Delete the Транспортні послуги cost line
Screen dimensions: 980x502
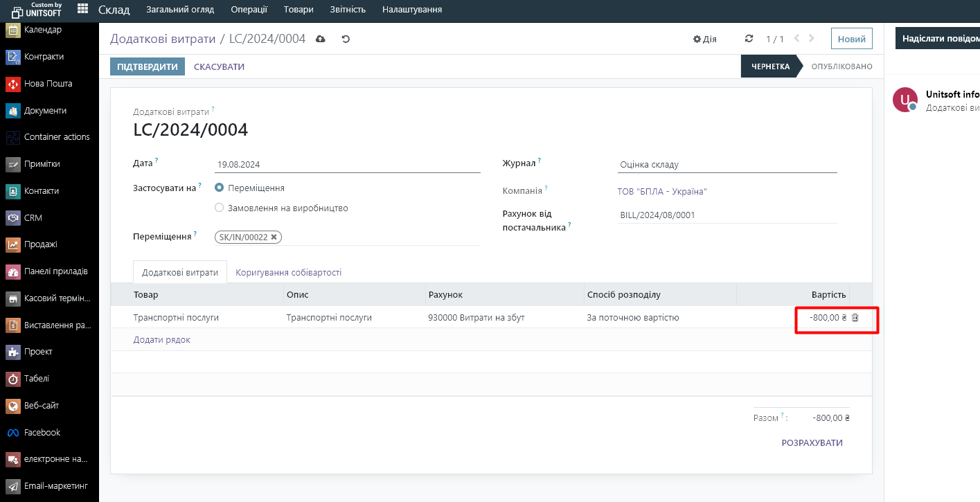pos(855,318)
